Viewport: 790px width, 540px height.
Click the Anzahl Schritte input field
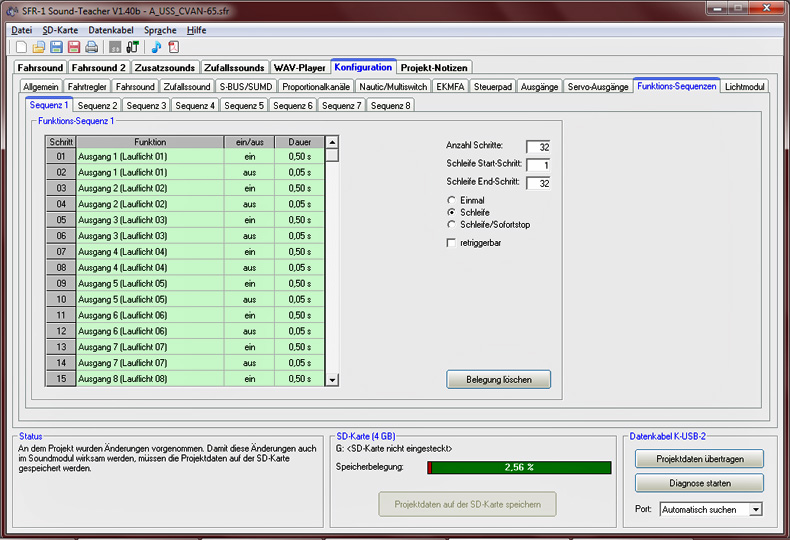538,147
